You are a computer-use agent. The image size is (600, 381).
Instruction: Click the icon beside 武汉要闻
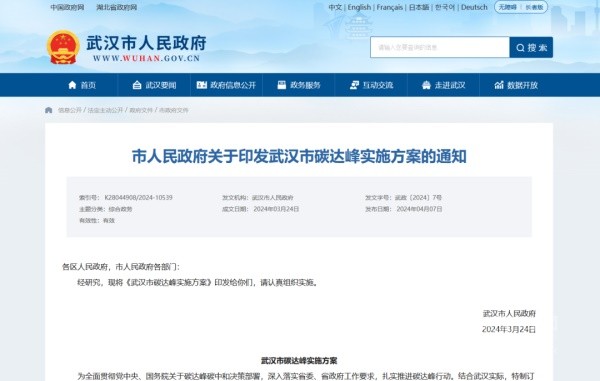pyautogui.click(x=137, y=85)
